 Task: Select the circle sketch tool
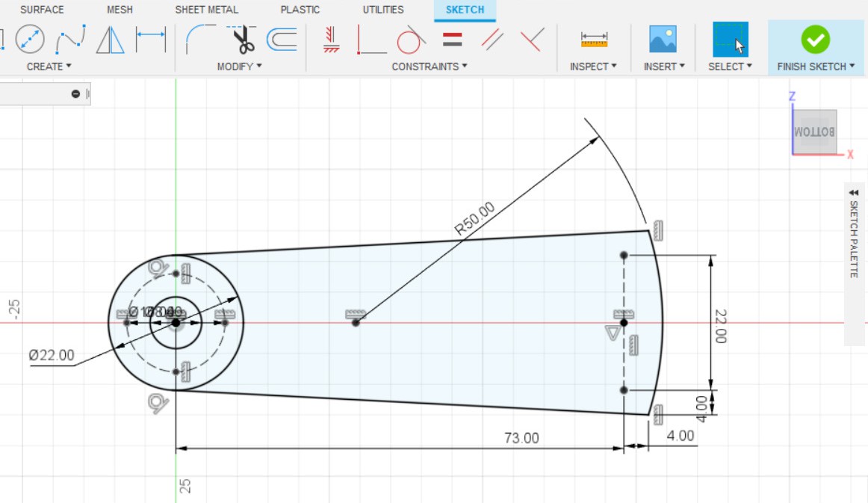[x=30, y=39]
